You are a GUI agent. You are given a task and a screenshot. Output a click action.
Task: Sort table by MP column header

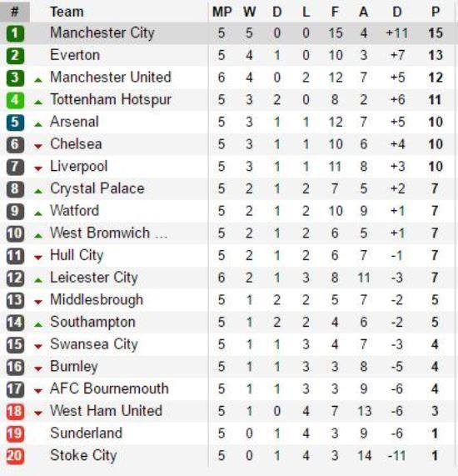[222, 12]
